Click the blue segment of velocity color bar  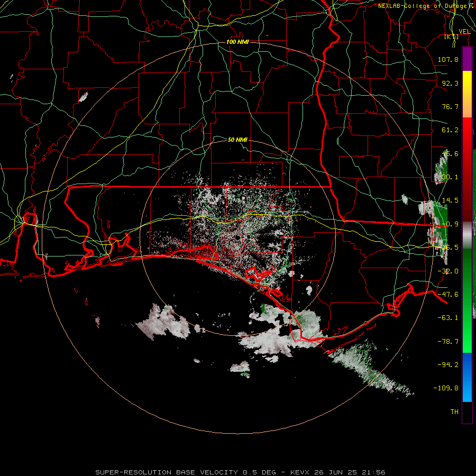point(467,377)
